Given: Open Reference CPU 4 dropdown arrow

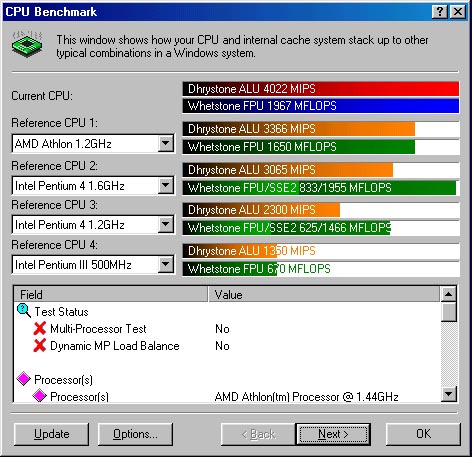Looking at the screenshot, I should point(165,265).
